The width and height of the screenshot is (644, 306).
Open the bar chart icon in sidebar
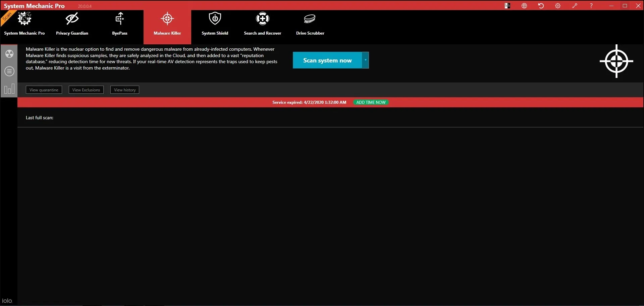tap(9, 89)
